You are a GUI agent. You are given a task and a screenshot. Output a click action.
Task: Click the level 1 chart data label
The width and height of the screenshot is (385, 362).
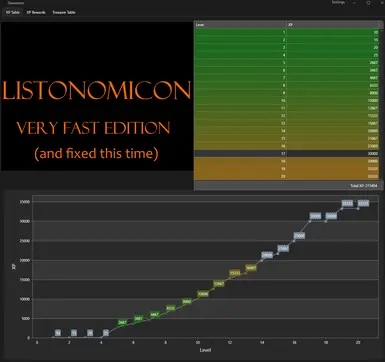(58, 333)
